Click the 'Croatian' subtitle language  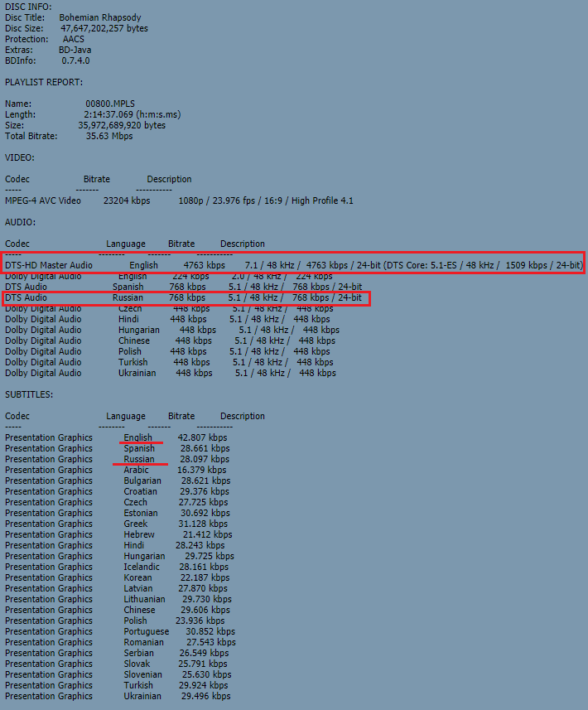click(140, 492)
